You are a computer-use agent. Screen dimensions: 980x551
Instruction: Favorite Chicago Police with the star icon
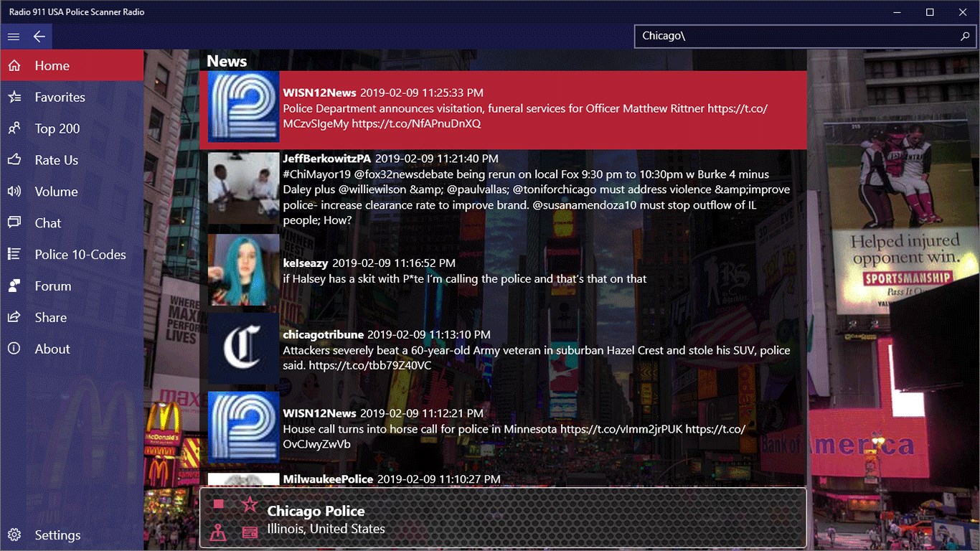point(249,504)
